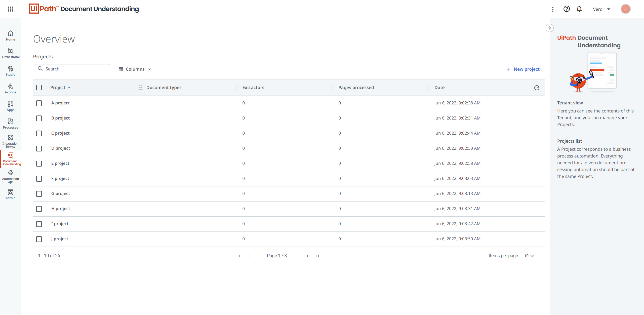Open Processes from the sidebar
The height and width of the screenshot is (315, 644).
point(11,124)
